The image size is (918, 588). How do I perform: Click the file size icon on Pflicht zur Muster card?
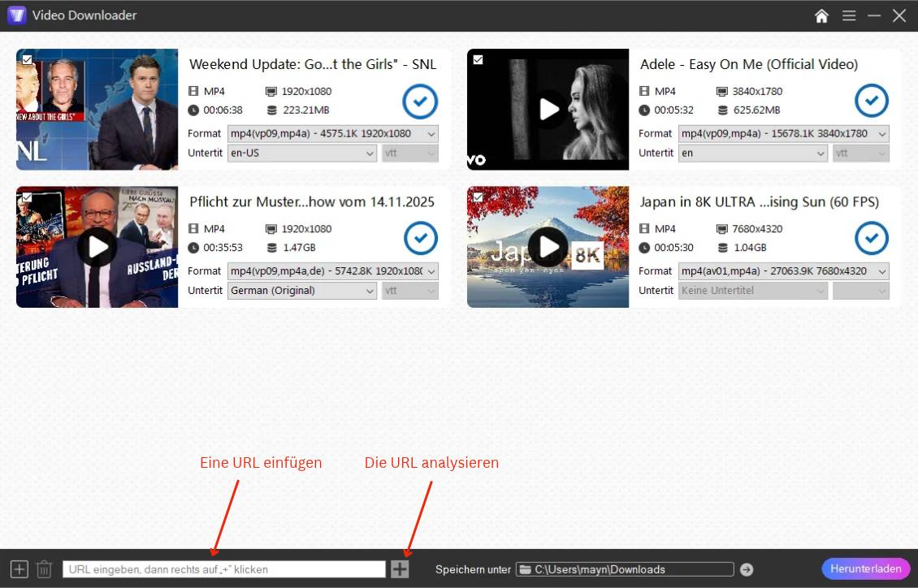pos(271,248)
